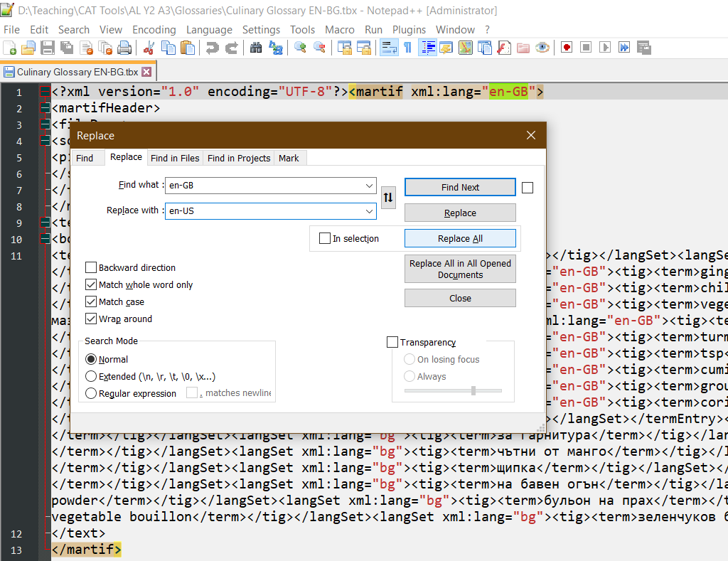
Task: Tick the In selection checkbox
Action: (x=325, y=239)
